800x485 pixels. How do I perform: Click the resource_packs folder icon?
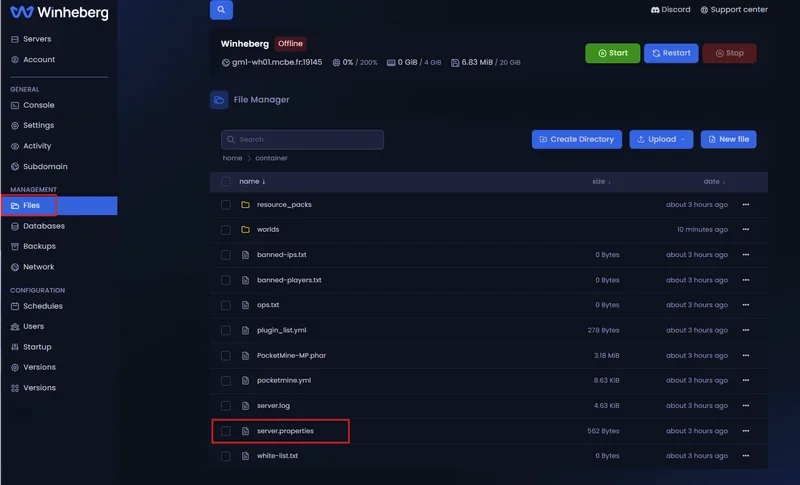tap(245, 205)
